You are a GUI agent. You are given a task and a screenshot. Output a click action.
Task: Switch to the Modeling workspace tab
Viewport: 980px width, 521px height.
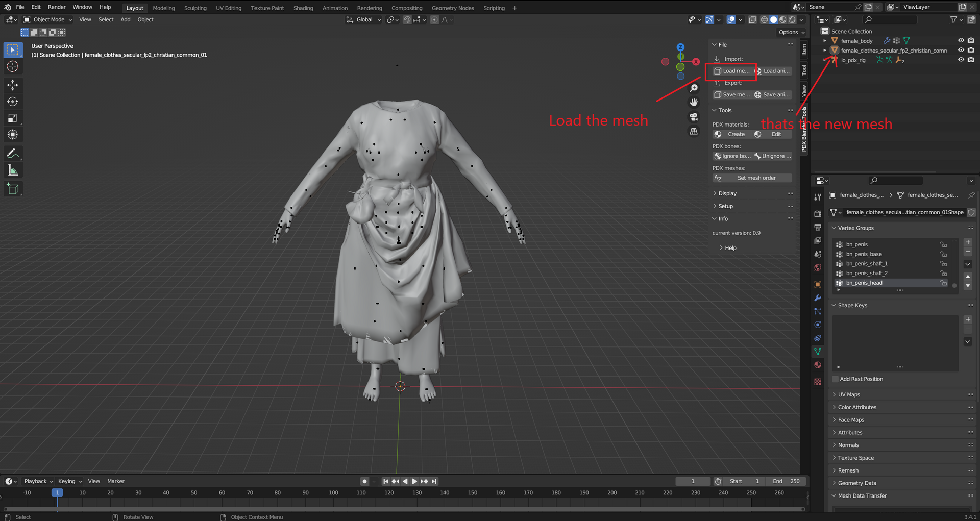pyautogui.click(x=163, y=8)
